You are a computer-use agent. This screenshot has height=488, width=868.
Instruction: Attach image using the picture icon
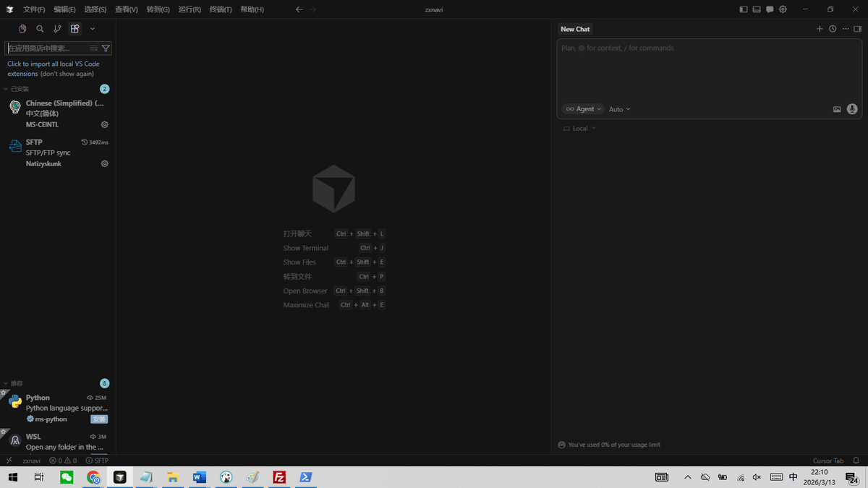(837, 109)
